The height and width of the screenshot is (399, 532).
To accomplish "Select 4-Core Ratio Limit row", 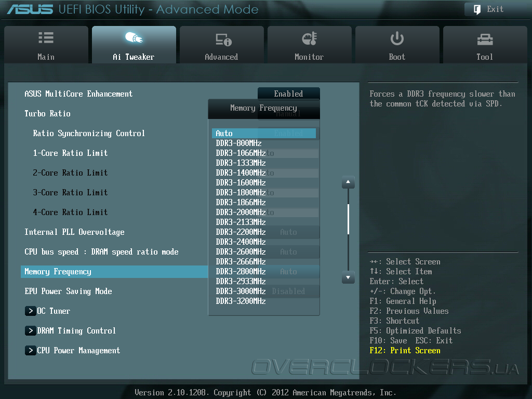I will pyautogui.click(x=70, y=212).
